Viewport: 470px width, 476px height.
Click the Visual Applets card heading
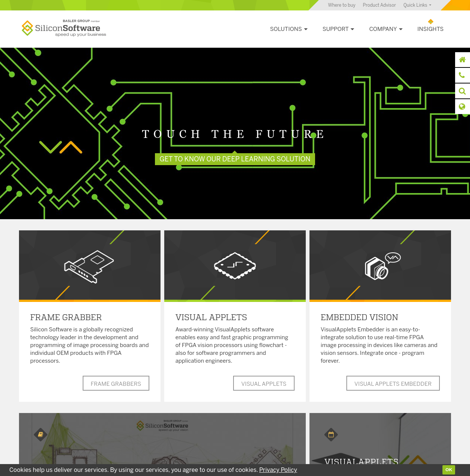[x=211, y=318]
